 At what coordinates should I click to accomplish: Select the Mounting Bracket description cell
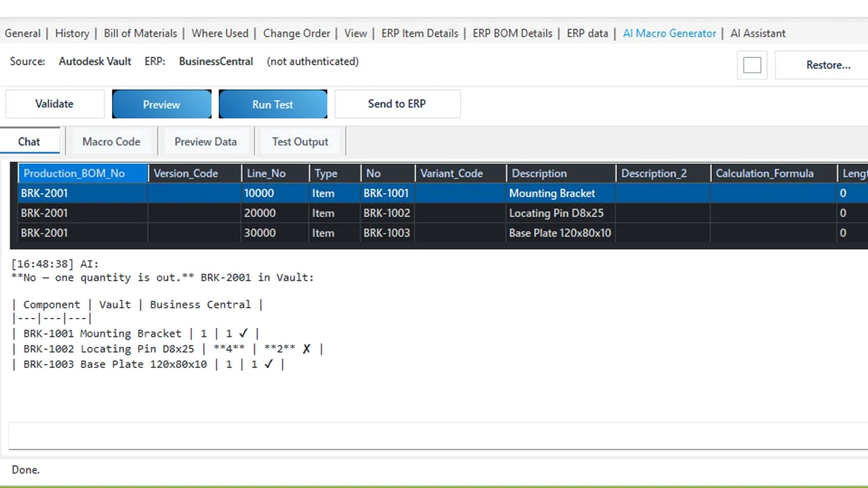pos(561,193)
